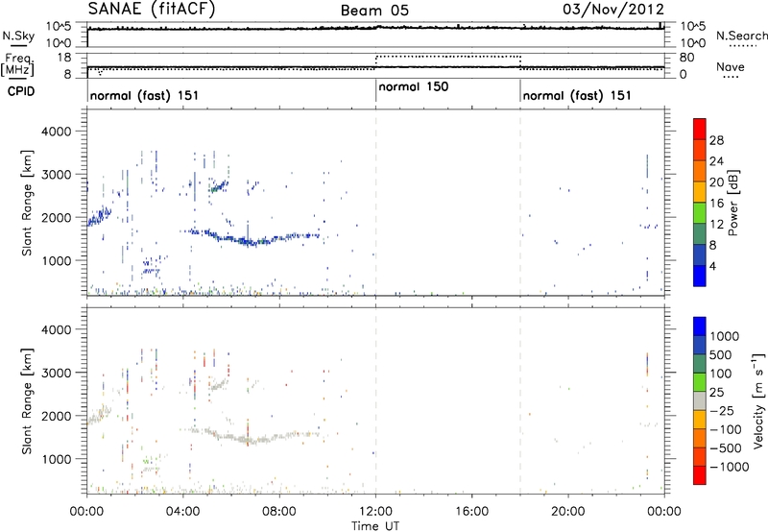Screen dimensions: 768x532
Task: Click the 3000 tick in power panel
Action: click(56, 175)
